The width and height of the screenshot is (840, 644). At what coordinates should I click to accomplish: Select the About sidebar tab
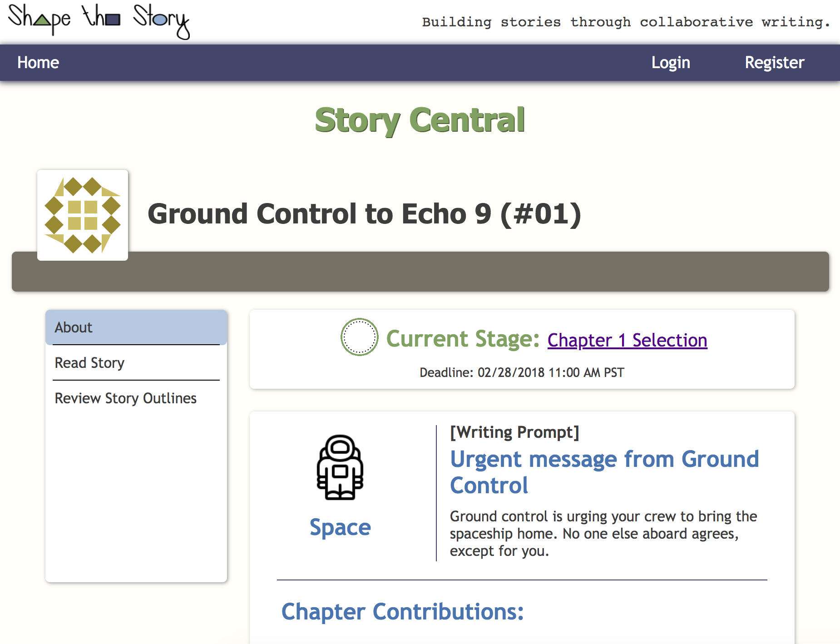(x=136, y=327)
